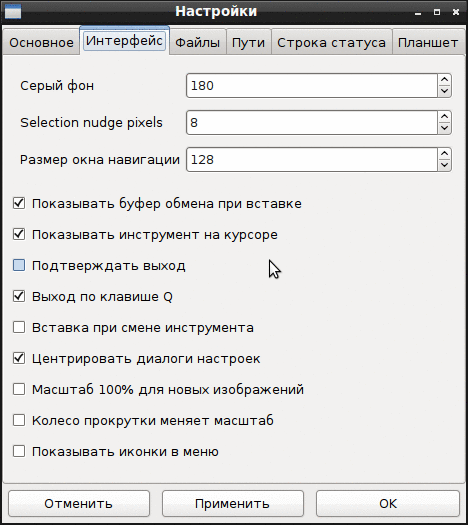
Task: Uncheck Центрировать диалоги настроек
Action: tap(19, 358)
